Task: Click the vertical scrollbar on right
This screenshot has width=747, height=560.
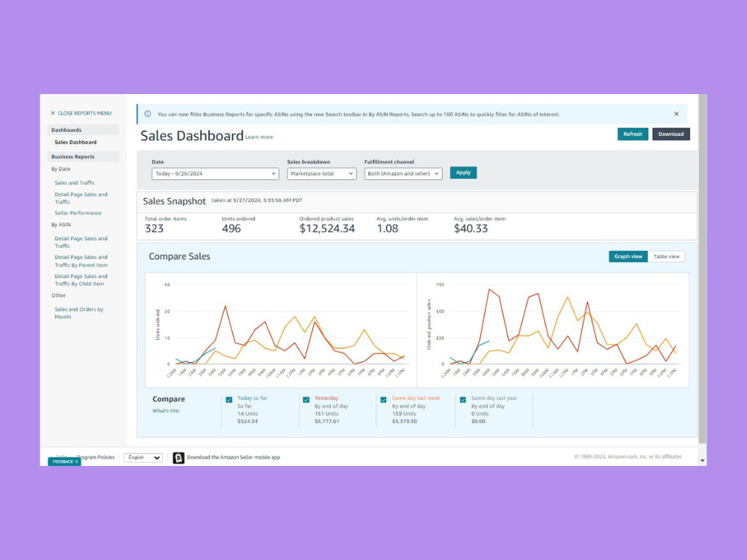Action: coord(702,269)
